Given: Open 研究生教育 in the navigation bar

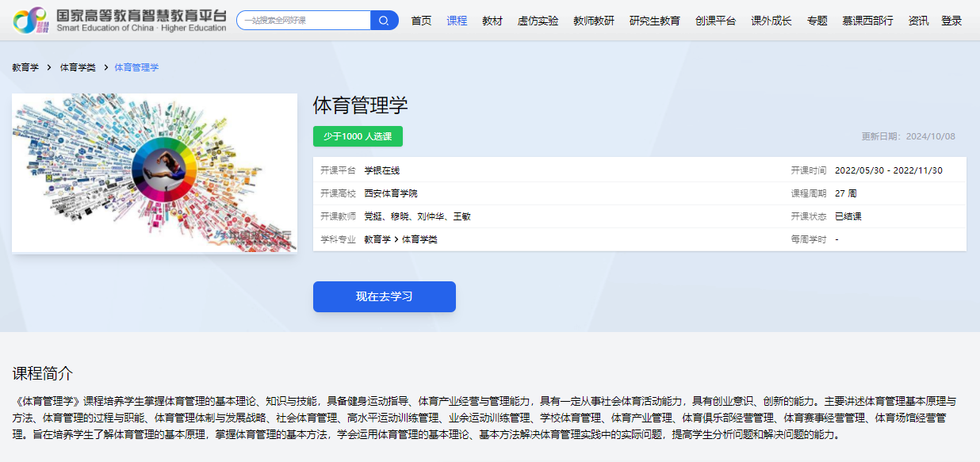Looking at the screenshot, I should pos(655,21).
